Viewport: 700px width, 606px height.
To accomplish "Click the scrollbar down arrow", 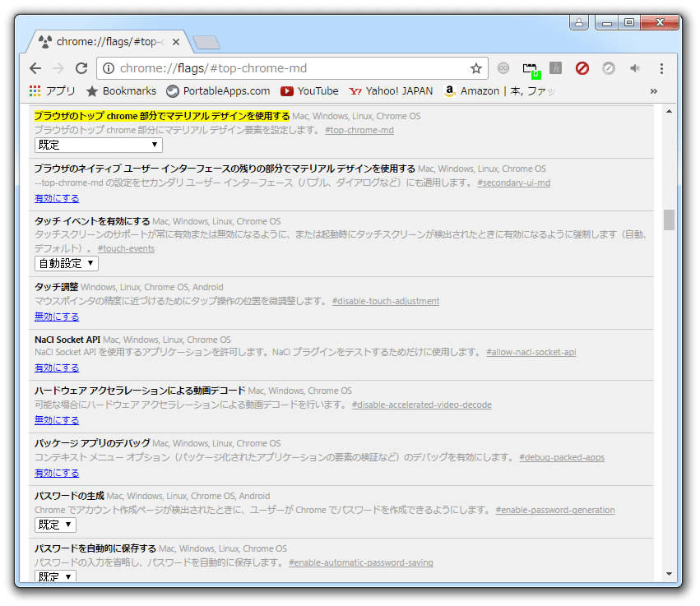I will coord(669,574).
